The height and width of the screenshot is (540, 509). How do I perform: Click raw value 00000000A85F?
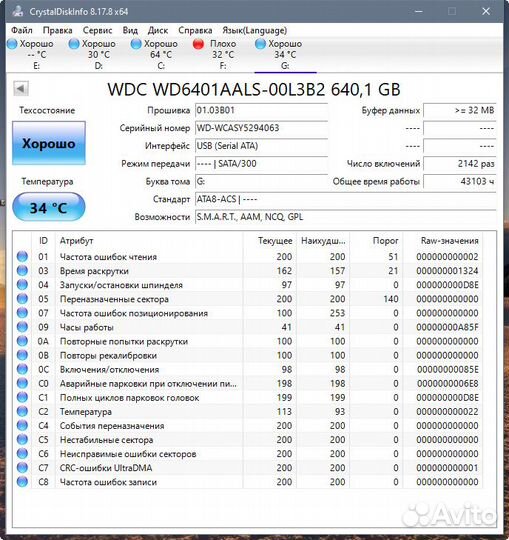pos(447,327)
